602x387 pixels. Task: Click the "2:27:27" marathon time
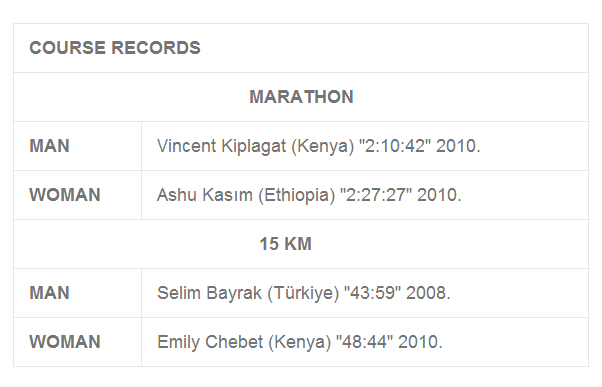tap(376, 195)
